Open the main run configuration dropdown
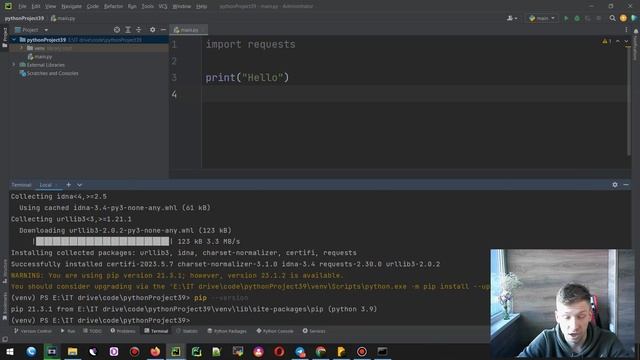 (542, 18)
